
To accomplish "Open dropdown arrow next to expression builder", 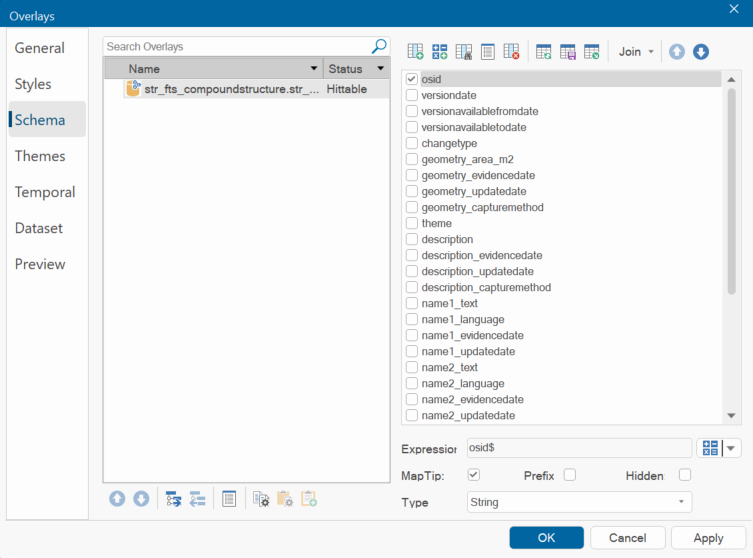I will pyautogui.click(x=731, y=448).
